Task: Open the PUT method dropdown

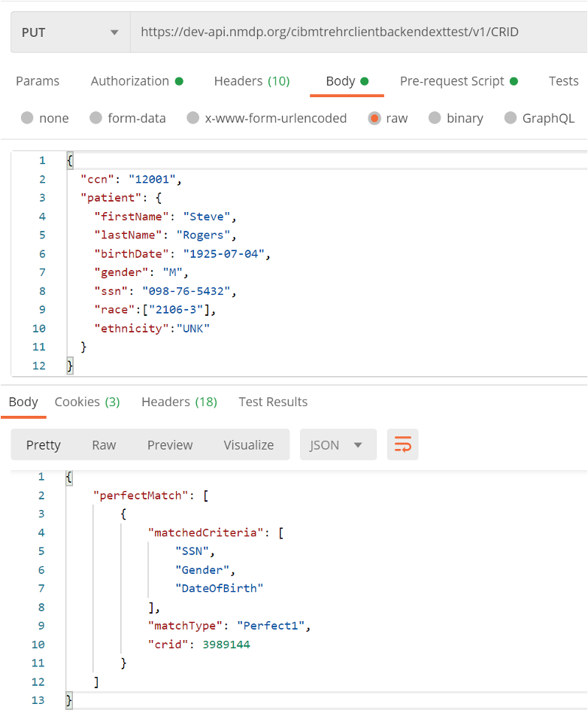Action: pyautogui.click(x=71, y=32)
